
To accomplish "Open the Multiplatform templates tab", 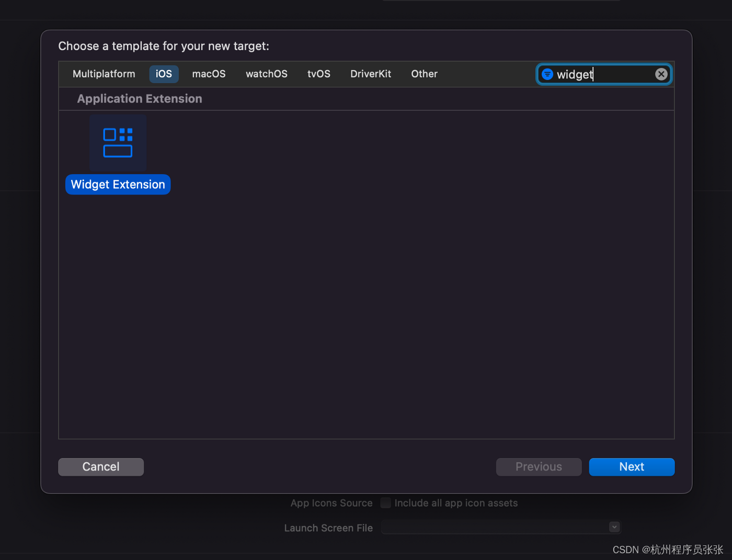I will point(104,74).
